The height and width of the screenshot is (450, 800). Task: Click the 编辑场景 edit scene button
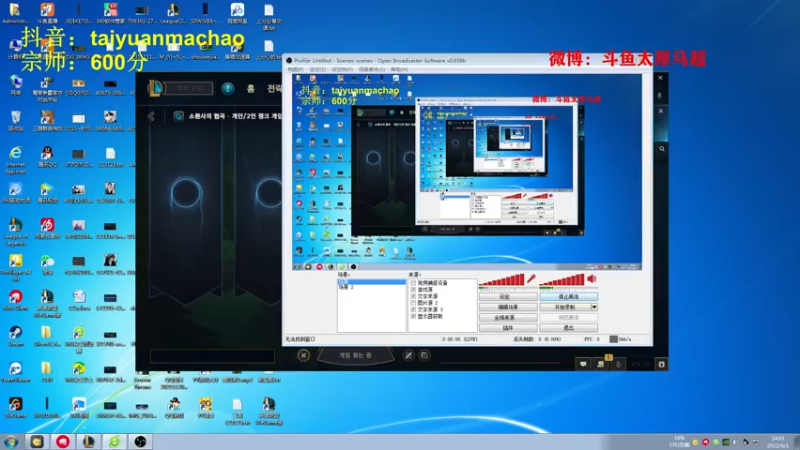point(508,307)
